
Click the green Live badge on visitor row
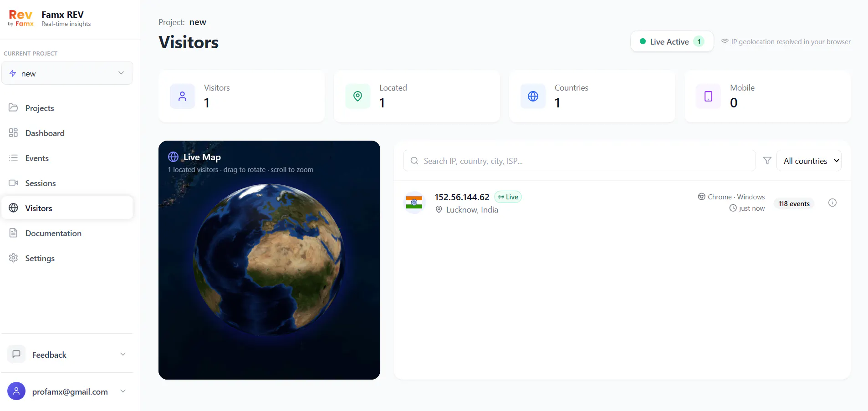point(508,197)
